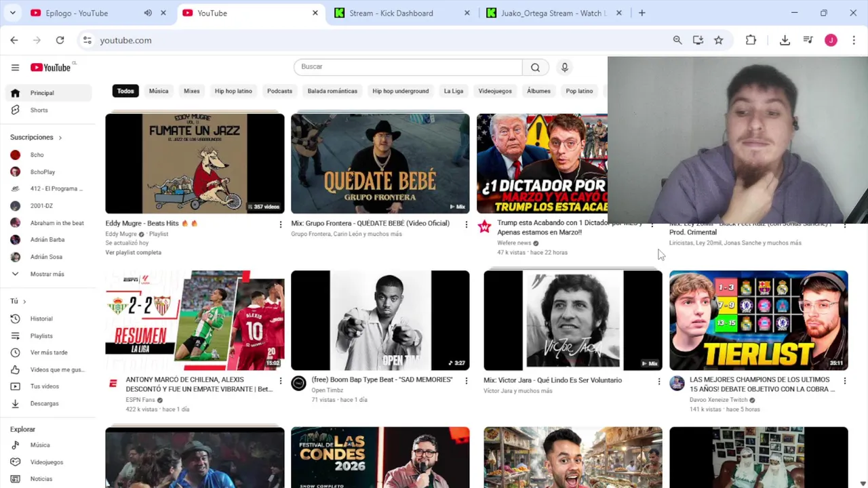Open 8cho subscription channel
This screenshot has width=868, height=488.
[47, 155]
